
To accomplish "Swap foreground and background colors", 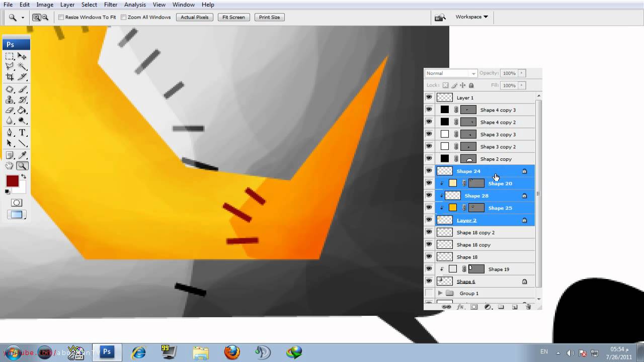I will pyautogui.click(x=23, y=177).
